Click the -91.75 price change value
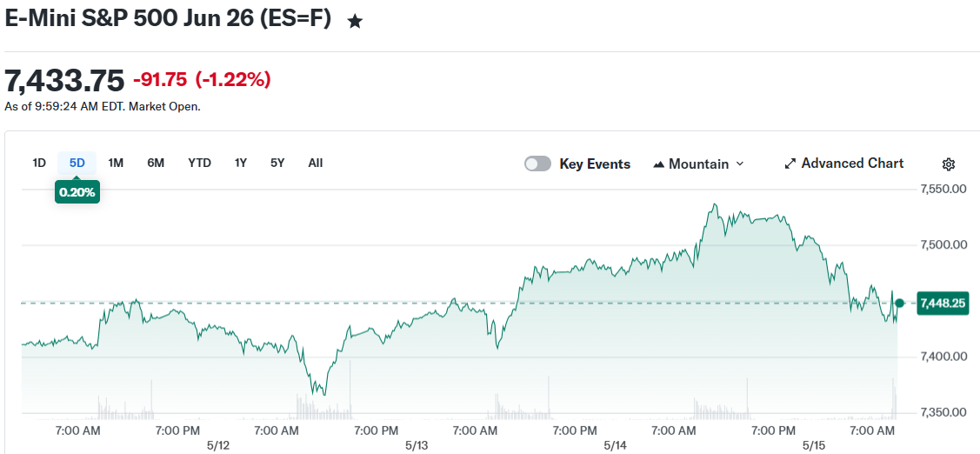 pyautogui.click(x=160, y=79)
